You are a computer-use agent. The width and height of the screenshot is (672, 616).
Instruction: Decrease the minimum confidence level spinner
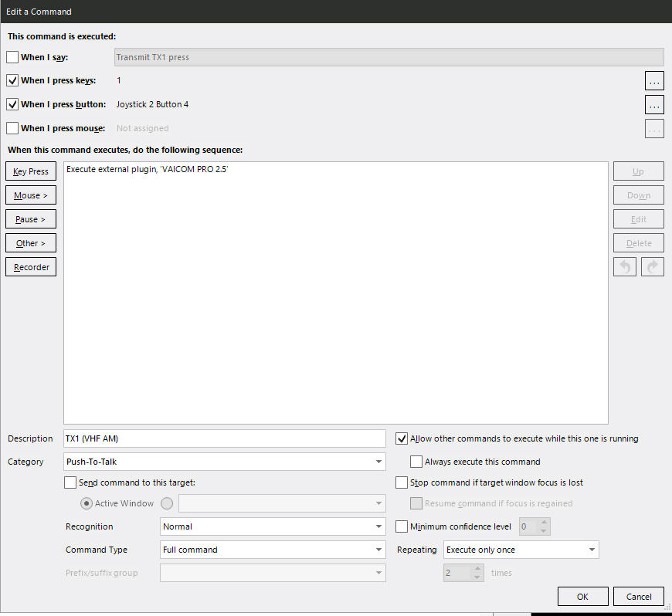click(x=544, y=531)
